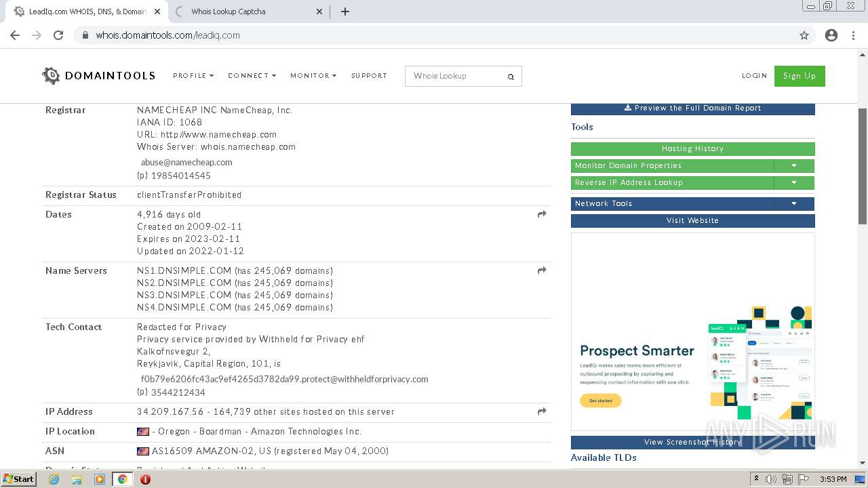Click the share arrow in the Dates row
Screen dimensions: 868x488
pos(542,214)
